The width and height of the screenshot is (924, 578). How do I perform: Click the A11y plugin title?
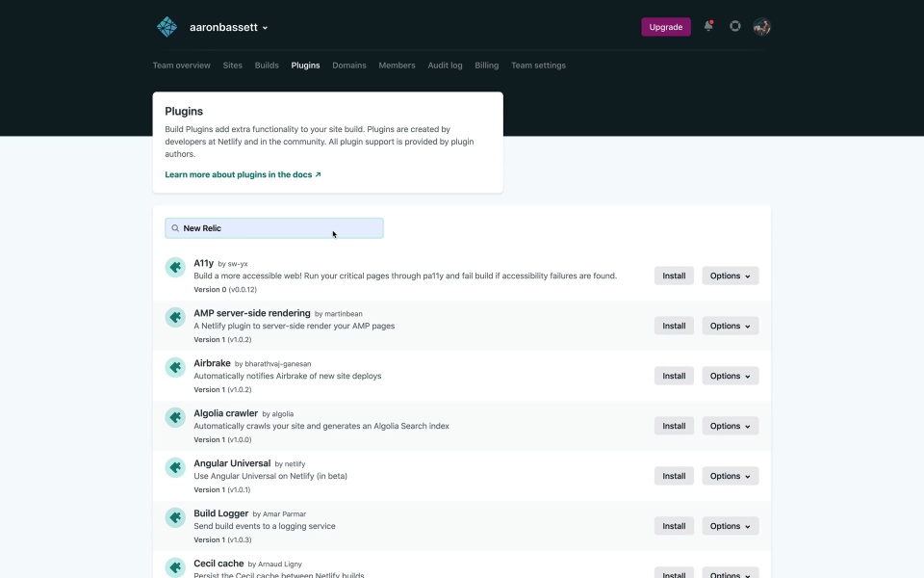pyautogui.click(x=204, y=263)
